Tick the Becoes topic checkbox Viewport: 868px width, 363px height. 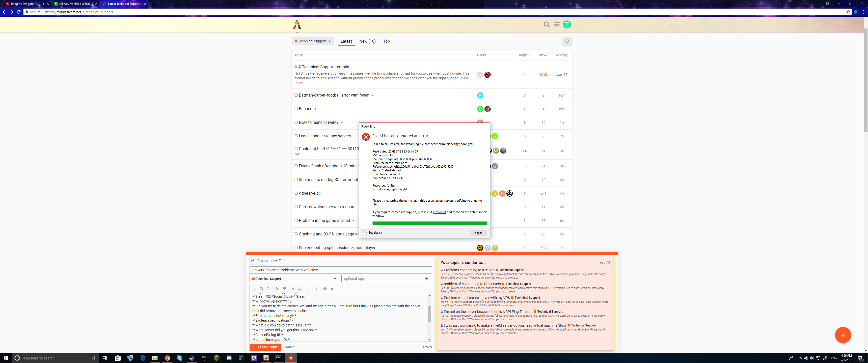point(296,109)
